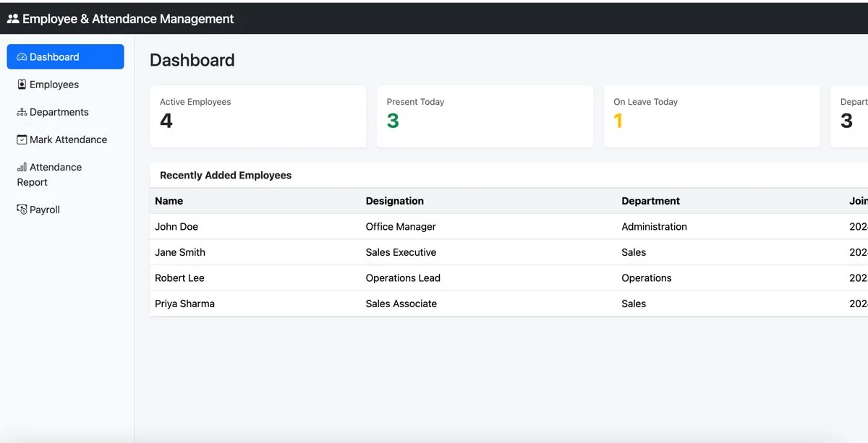868x443 pixels.
Task: Click the Departments hierarchy icon
Action: [x=22, y=112]
